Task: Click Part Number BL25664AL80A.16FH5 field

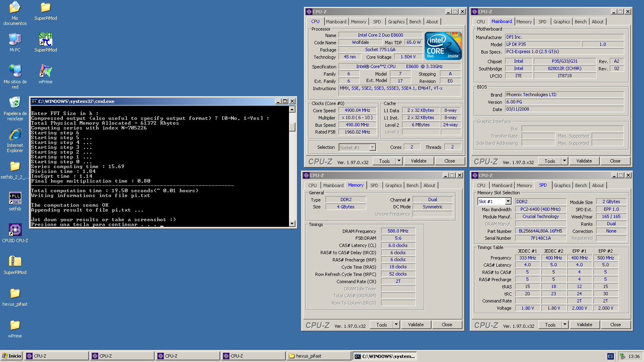Action: click(541, 231)
